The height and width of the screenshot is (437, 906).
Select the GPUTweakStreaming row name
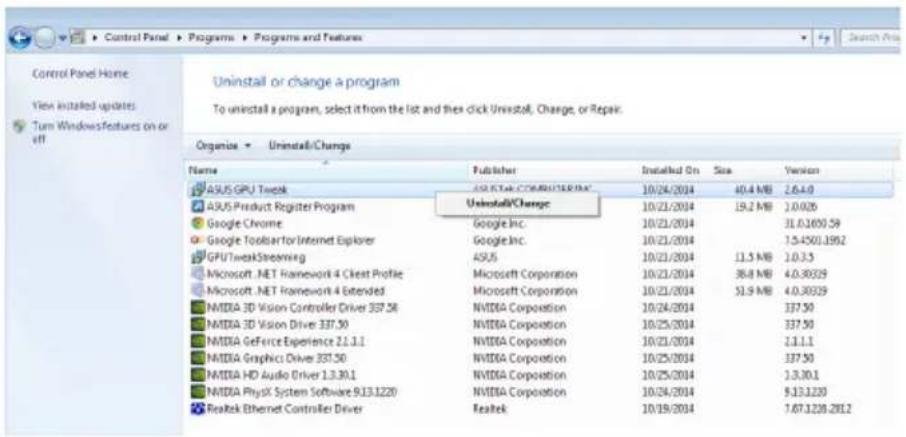click(x=256, y=257)
